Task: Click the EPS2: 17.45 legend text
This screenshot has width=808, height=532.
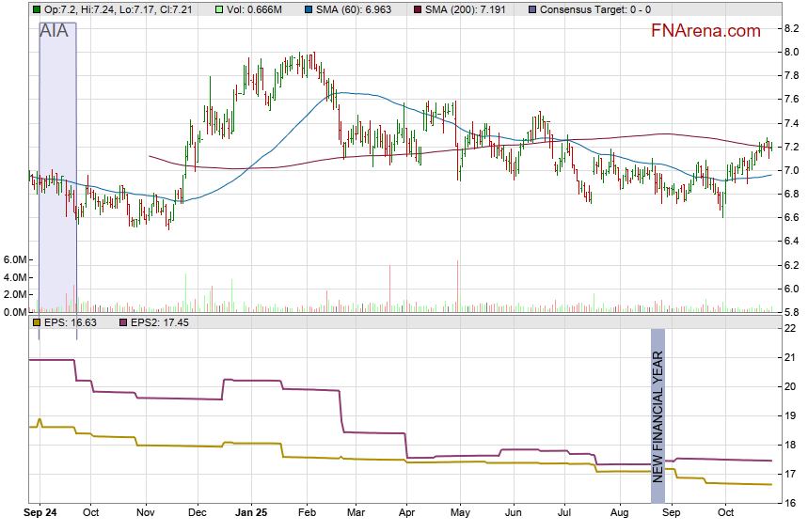Action: (161, 322)
